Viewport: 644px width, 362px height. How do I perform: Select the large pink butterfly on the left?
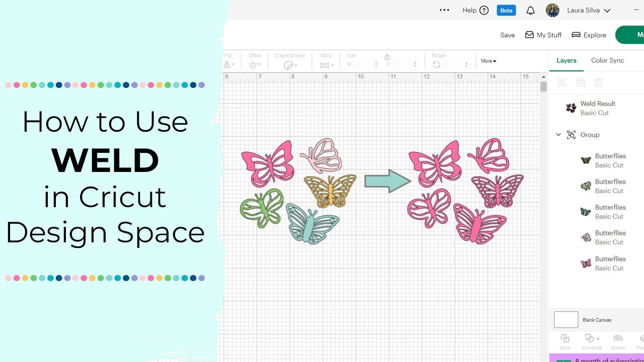[x=267, y=163]
